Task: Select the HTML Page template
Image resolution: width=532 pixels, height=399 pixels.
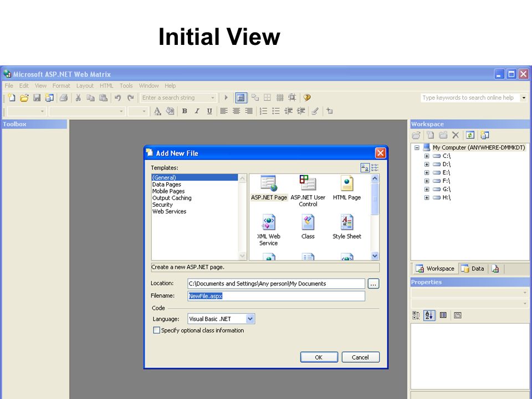Action: [x=347, y=188]
